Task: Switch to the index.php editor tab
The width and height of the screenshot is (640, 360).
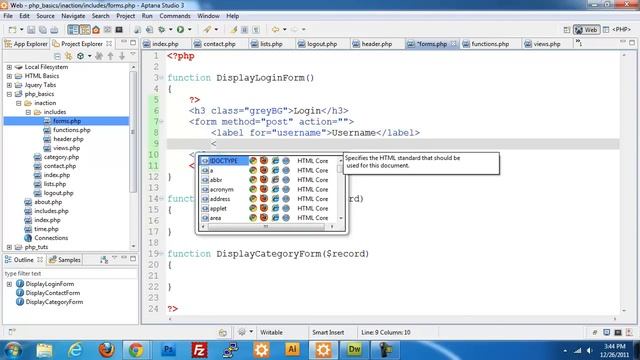Action: pyautogui.click(x=161, y=44)
